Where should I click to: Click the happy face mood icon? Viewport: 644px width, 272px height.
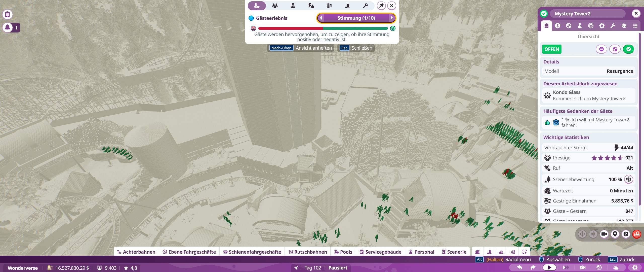point(393,28)
